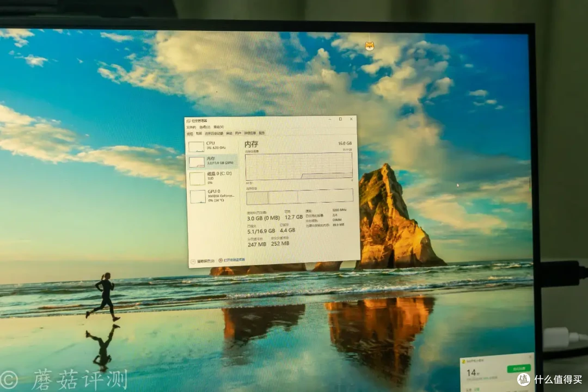
Task: Click the 4.4 GB cached value
Action: tap(287, 230)
